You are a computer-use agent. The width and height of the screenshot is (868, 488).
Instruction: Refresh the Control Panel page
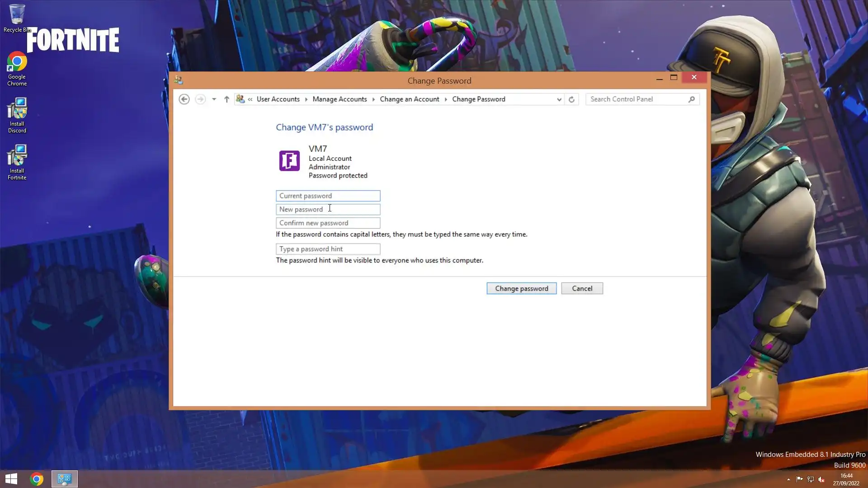pos(571,99)
